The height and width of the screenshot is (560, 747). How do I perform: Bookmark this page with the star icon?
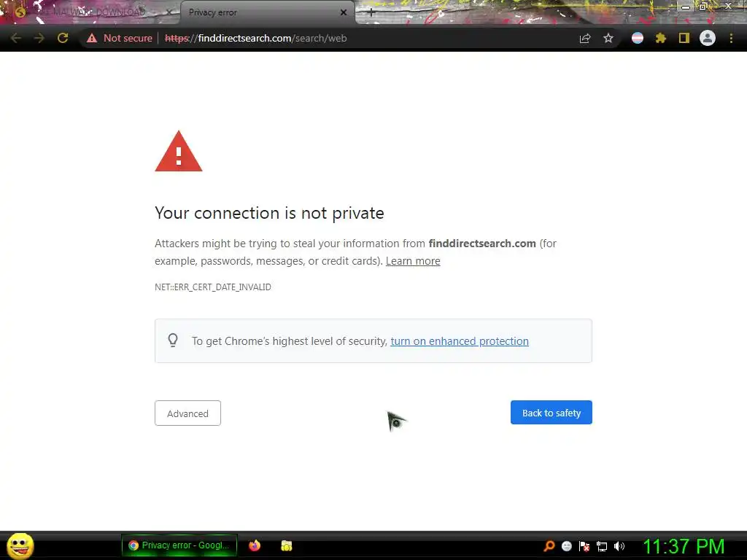point(608,38)
